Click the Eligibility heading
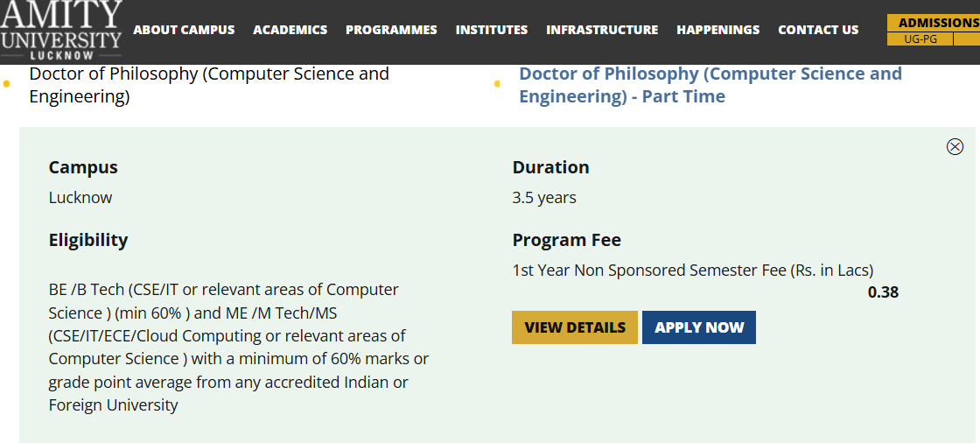Screen dimensions: 980x443 [88, 240]
